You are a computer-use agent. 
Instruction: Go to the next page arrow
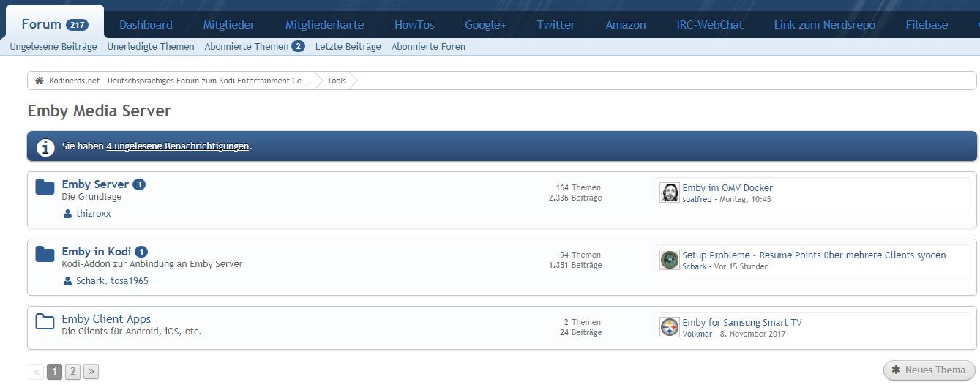click(x=91, y=372)
